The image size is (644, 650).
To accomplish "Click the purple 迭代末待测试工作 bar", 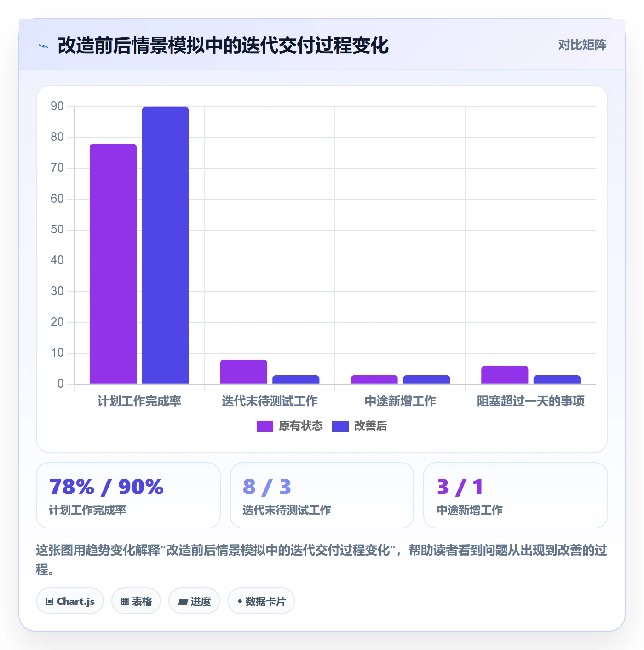I will click(x=244, y=372).
